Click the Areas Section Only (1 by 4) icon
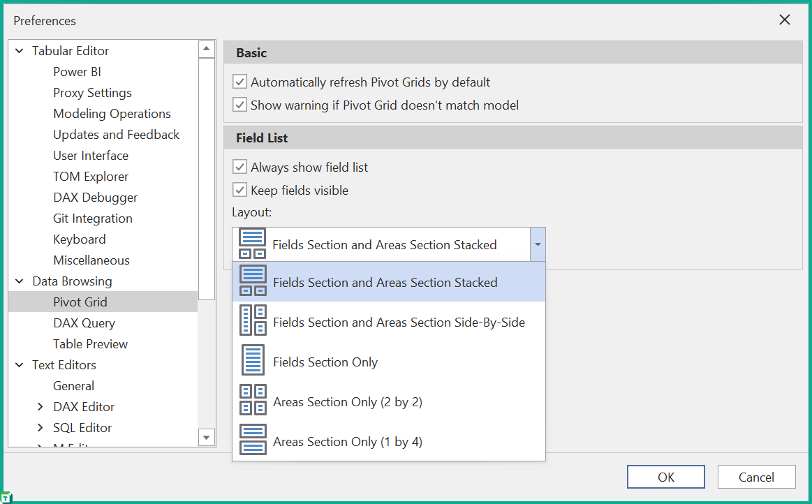The height and width of the screenshot is (504, 812). [252, 440]
